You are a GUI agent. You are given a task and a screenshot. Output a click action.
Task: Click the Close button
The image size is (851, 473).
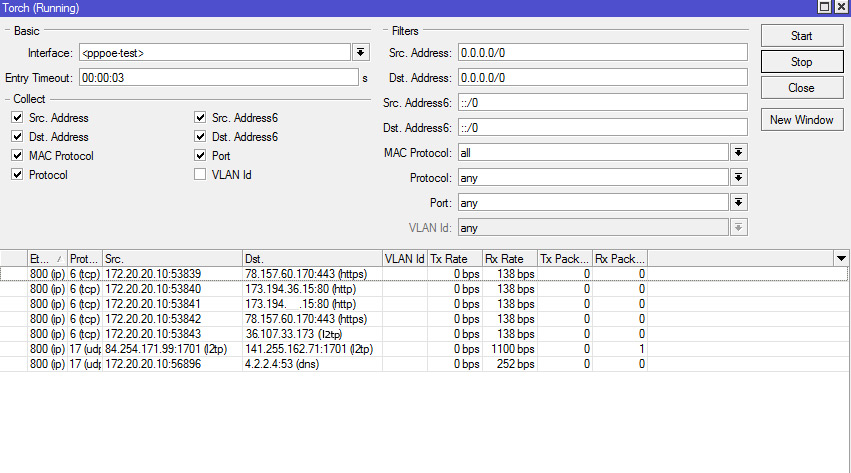point(802,88)
